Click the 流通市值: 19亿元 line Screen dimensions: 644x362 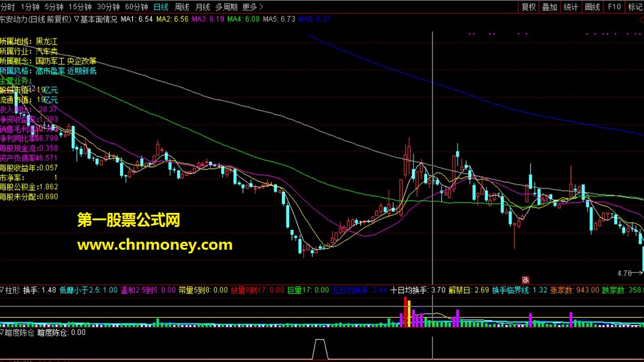[29, 100]
